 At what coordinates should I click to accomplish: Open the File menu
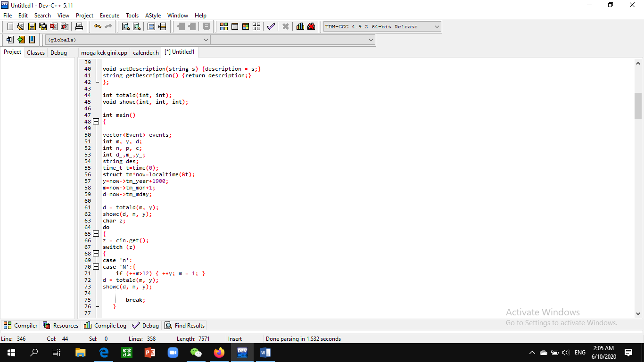[8, 16]
